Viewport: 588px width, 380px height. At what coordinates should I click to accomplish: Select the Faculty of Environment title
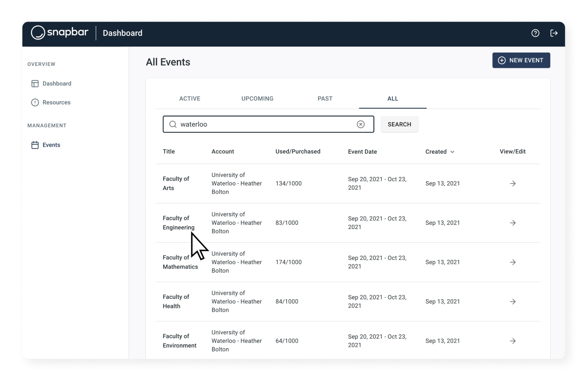coord(180,341)
